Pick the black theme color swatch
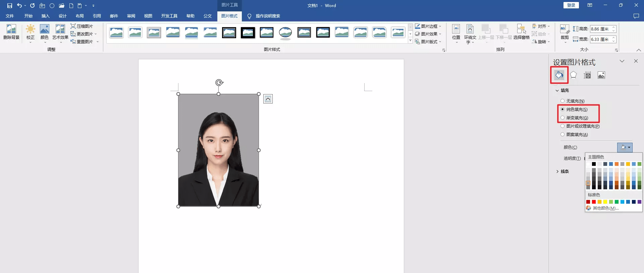This screenshot has width=644, height=273. 594,164
